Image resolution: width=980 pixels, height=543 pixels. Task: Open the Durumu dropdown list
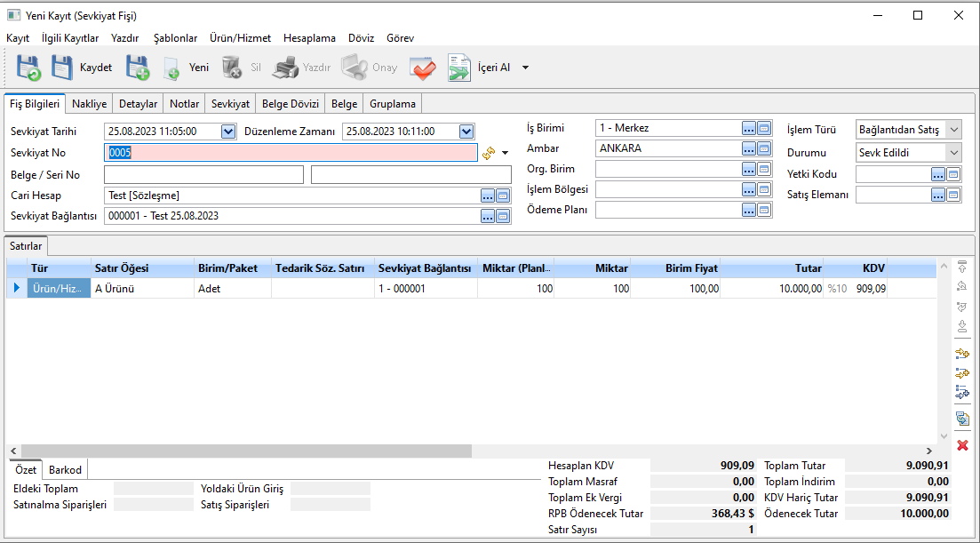tap(953, 153)
